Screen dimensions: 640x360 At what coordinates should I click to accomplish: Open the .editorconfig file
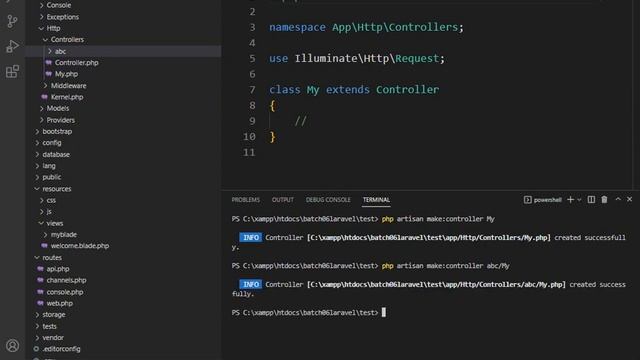click(x=61, y=349)
